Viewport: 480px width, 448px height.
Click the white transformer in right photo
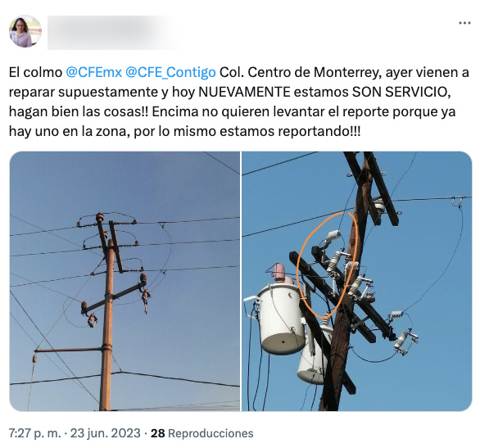(280, 319)
